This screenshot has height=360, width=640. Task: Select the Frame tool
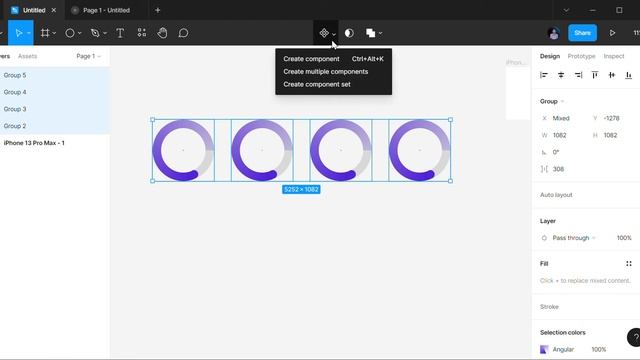click(x=45, y=33)
